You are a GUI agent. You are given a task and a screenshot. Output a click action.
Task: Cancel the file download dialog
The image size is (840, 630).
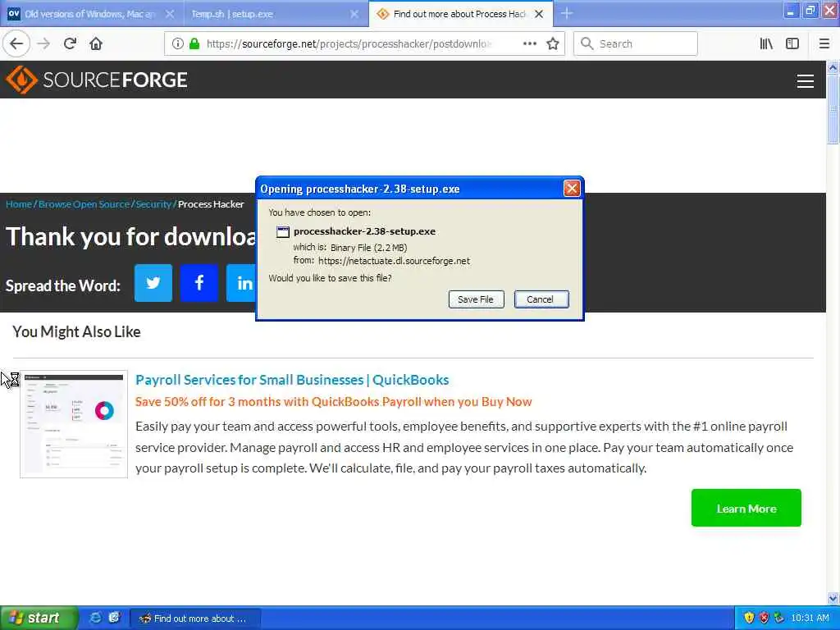click(541, 299)
